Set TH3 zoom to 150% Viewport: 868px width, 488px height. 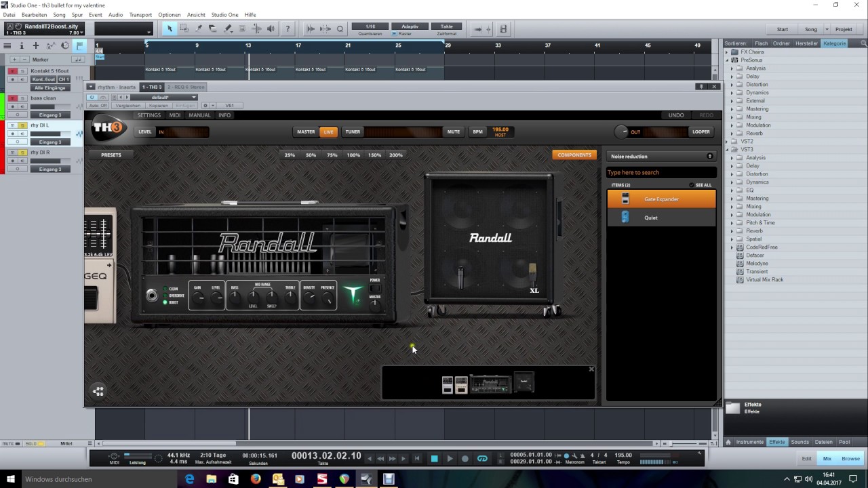click(375, 155)
